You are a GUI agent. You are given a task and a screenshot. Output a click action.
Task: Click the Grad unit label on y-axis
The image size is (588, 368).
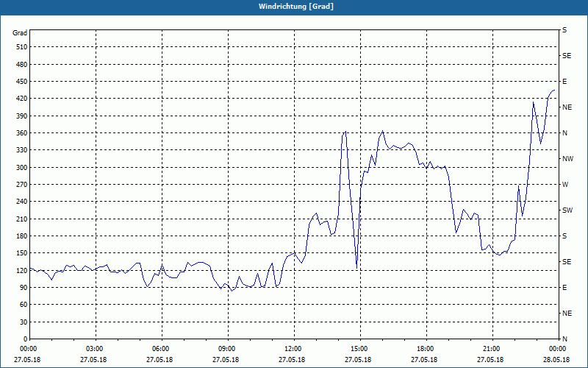pyautogui.click(x=20, y=33)
